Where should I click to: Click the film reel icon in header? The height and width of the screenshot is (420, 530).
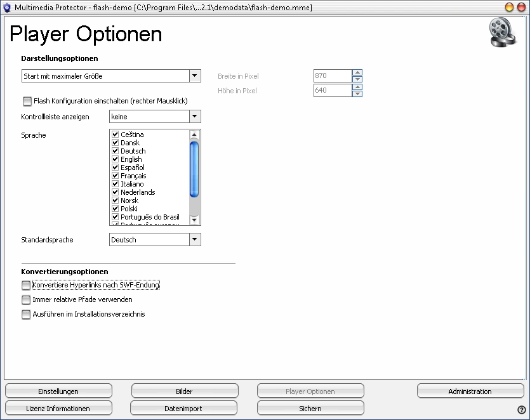point(503,32)
